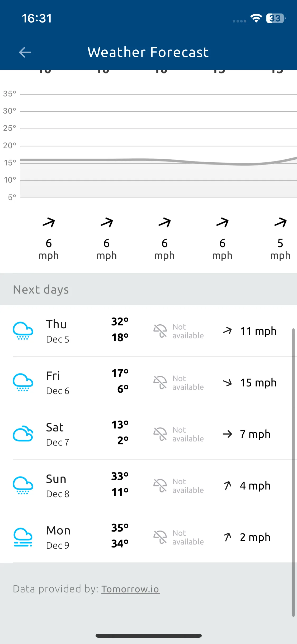Tap wind direction arrow beside 15 mph

(x=227, y=383)
